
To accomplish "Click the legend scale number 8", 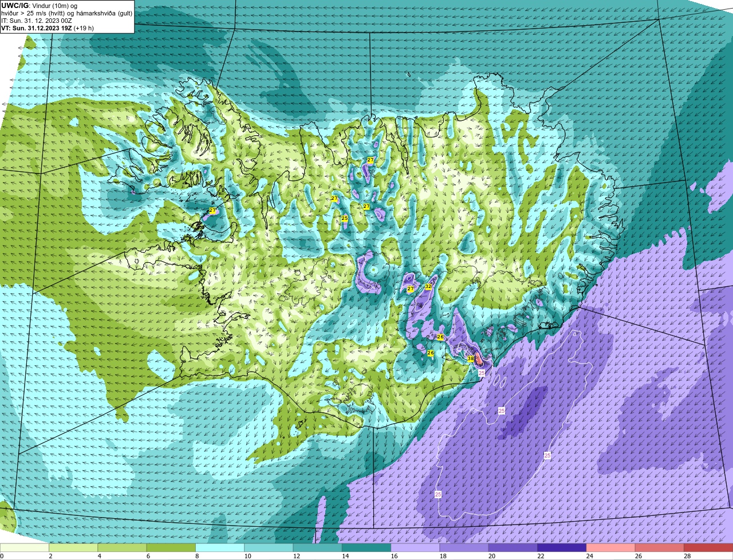I will pos(197,556).
